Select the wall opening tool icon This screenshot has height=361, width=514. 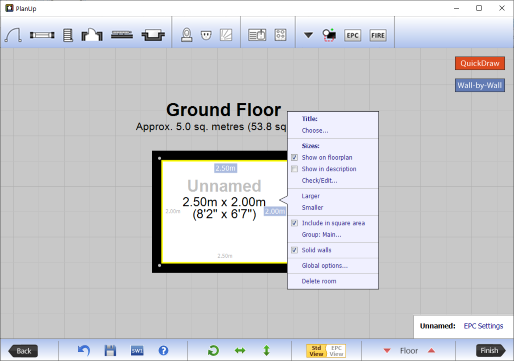click(92, 35)
